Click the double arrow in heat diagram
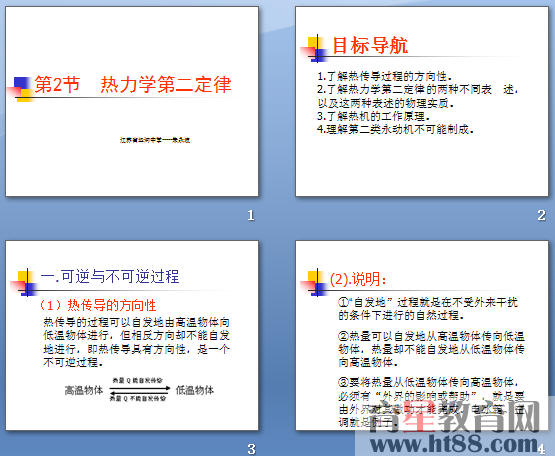The image size is (555, 456). point(140,390)
